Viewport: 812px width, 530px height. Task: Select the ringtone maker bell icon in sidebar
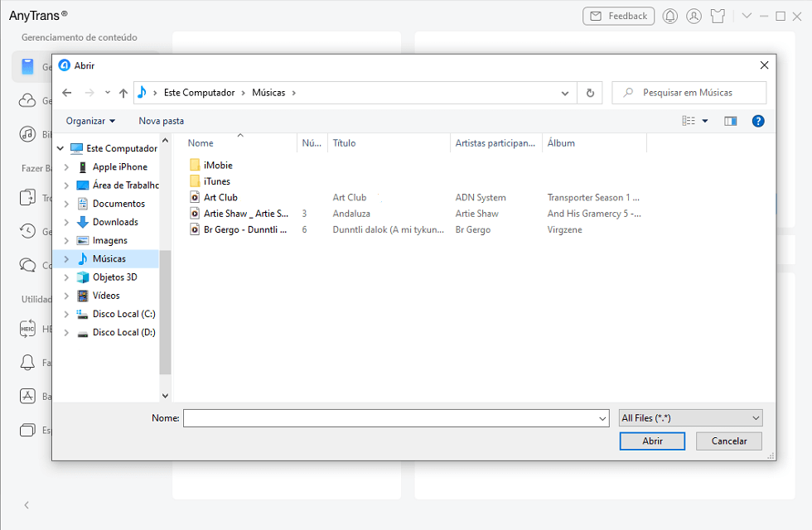click(27, 363)
